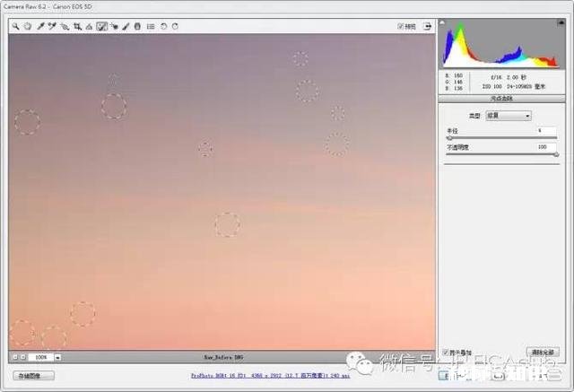This screenshot has width=574, height=392.
Task: Click the ISO 100 24-105@28 毫米 lens info
Action: coord(514,87)
